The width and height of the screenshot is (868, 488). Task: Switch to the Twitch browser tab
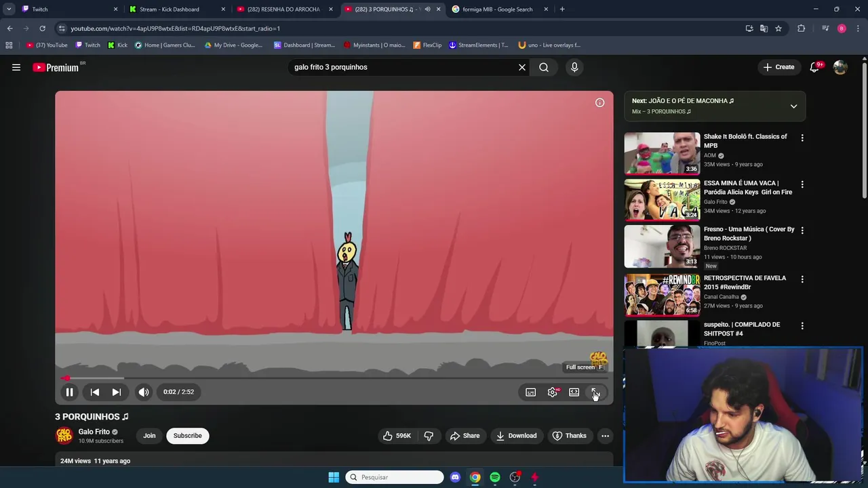tap(68, 9)
